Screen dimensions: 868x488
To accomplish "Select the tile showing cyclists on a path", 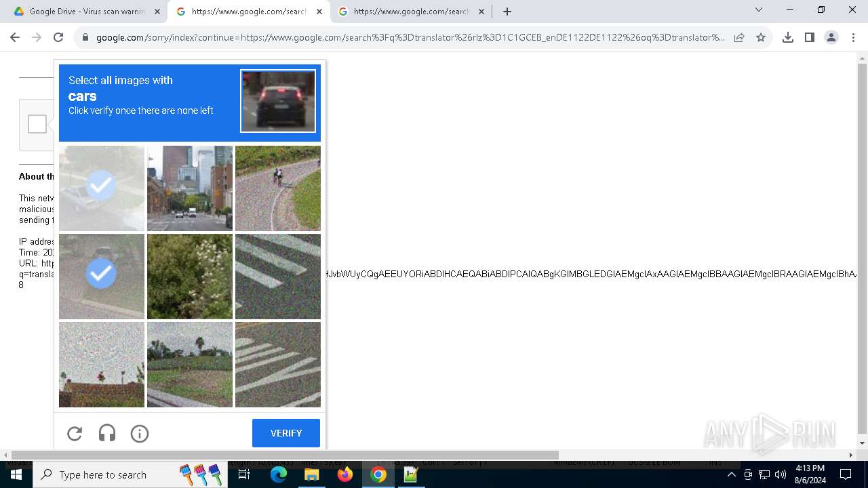I will click(278, 188).
